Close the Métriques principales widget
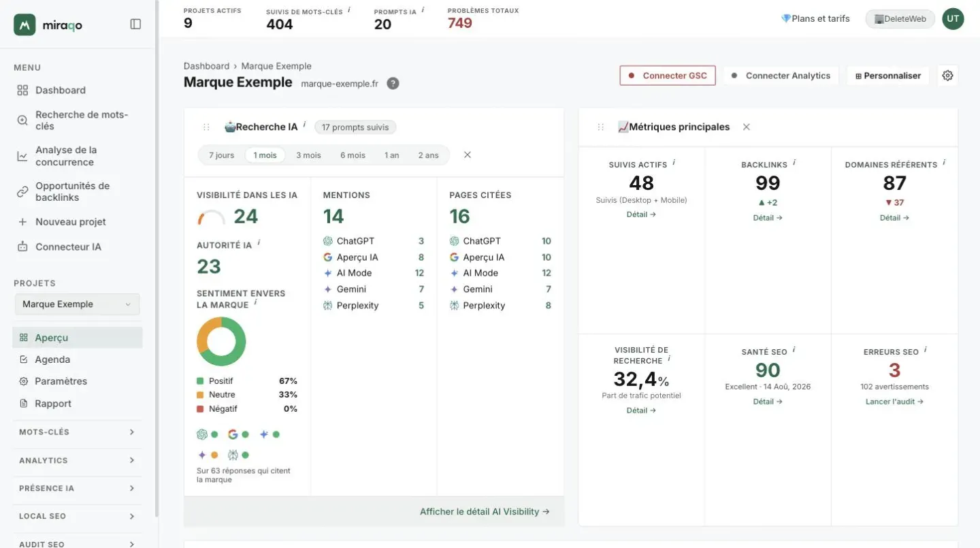 click(747, 127)
